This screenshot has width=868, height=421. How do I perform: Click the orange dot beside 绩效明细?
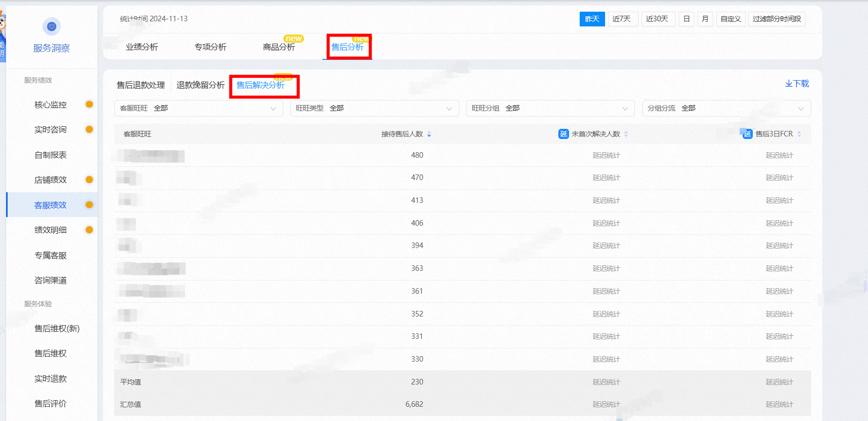tap(89, 230)
